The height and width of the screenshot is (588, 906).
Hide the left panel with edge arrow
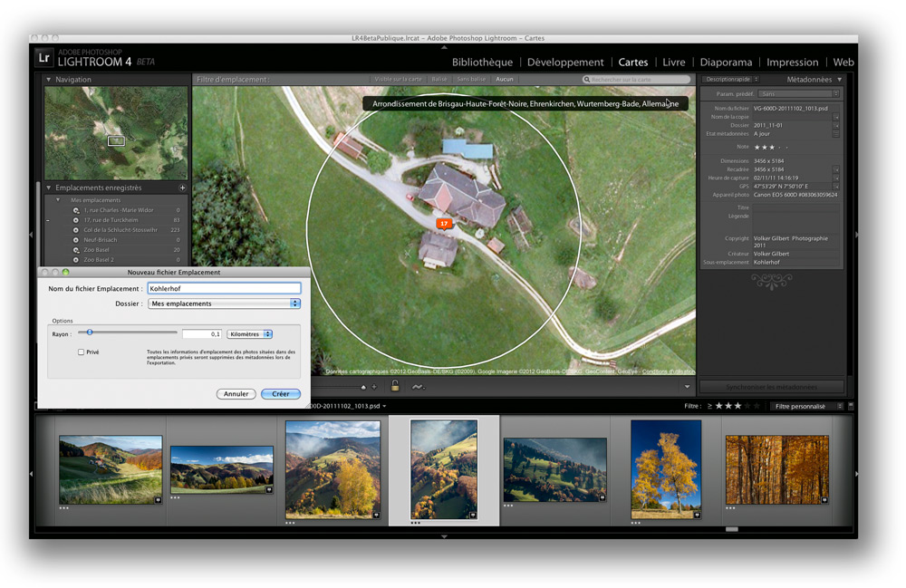tap(31, 235)
